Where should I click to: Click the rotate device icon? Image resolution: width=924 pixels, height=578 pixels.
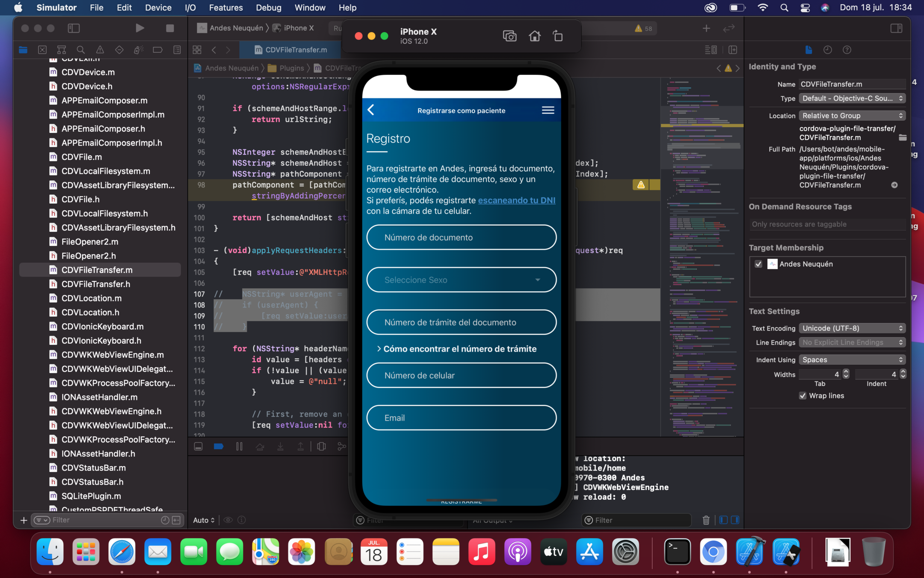tap(558, 36)
